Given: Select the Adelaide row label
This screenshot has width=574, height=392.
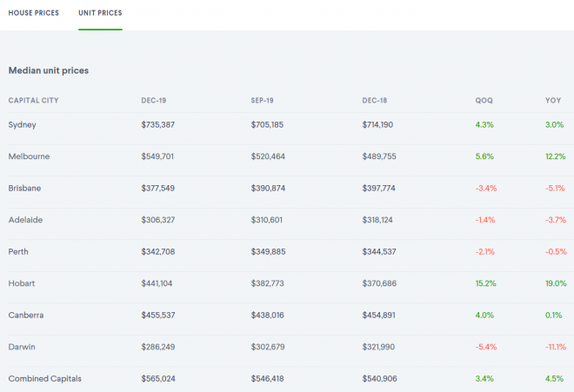Looking at the screenshot, I should tap(26, 220).
